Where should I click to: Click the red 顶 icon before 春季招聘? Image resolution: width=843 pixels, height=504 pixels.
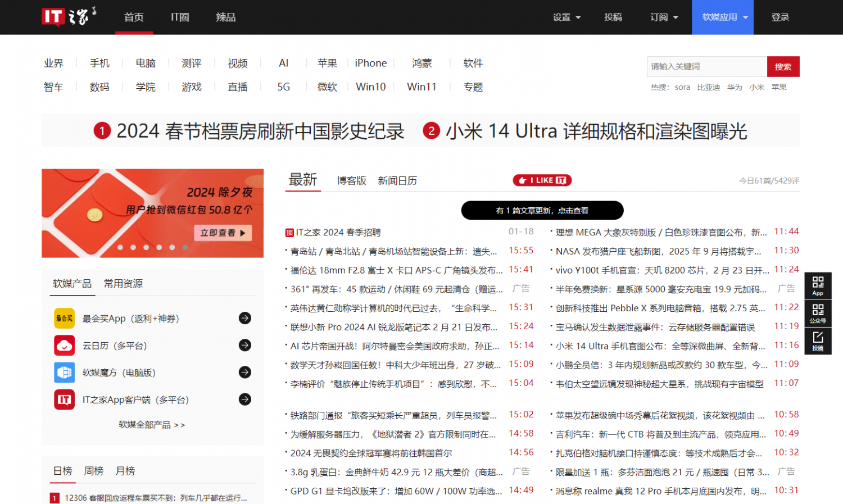[x=289, y=233]
